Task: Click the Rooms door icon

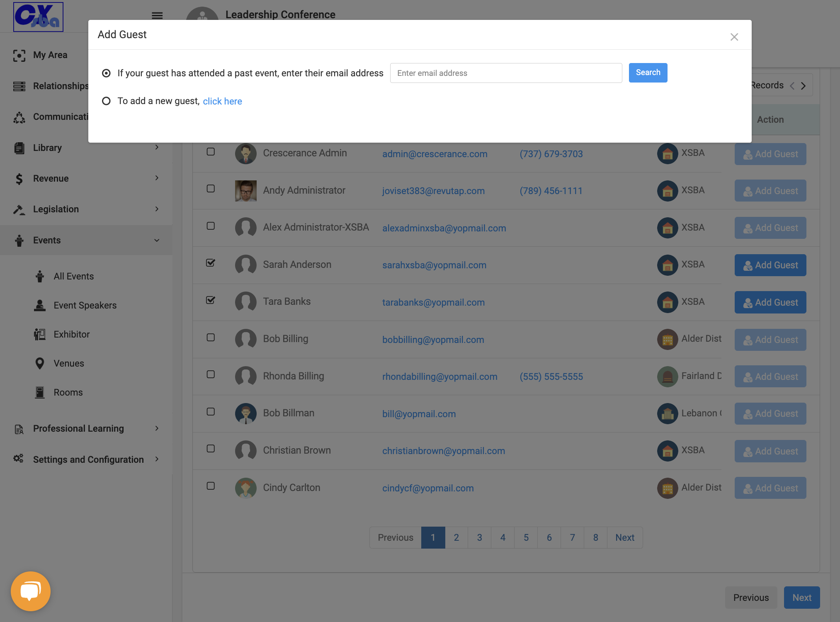Action: [40, 392]
